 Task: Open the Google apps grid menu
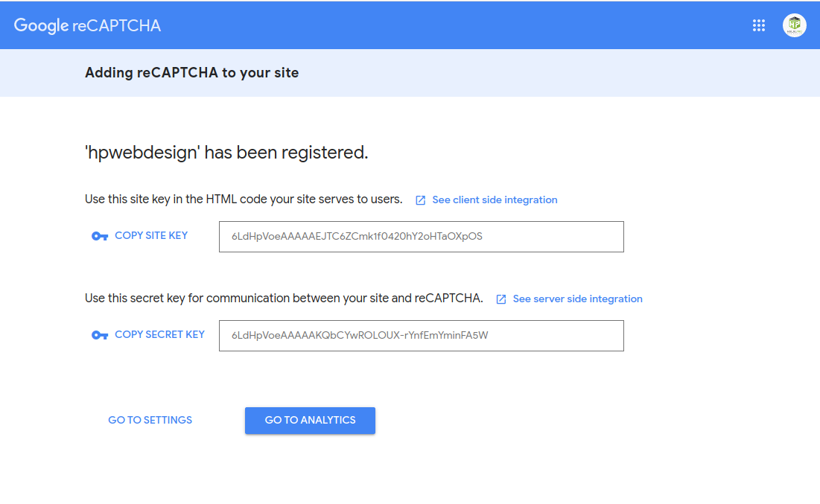[x=758, y=25]
